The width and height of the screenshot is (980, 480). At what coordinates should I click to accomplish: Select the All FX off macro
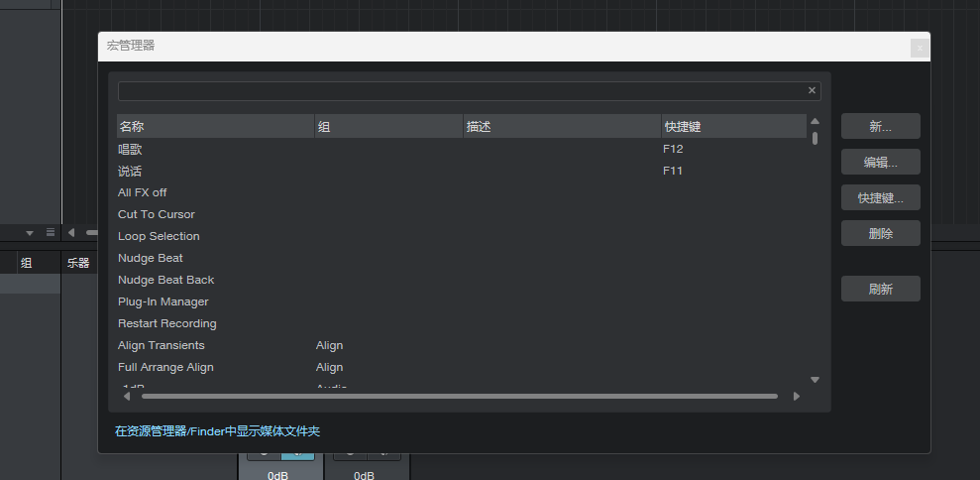click(x=461, y=192)
